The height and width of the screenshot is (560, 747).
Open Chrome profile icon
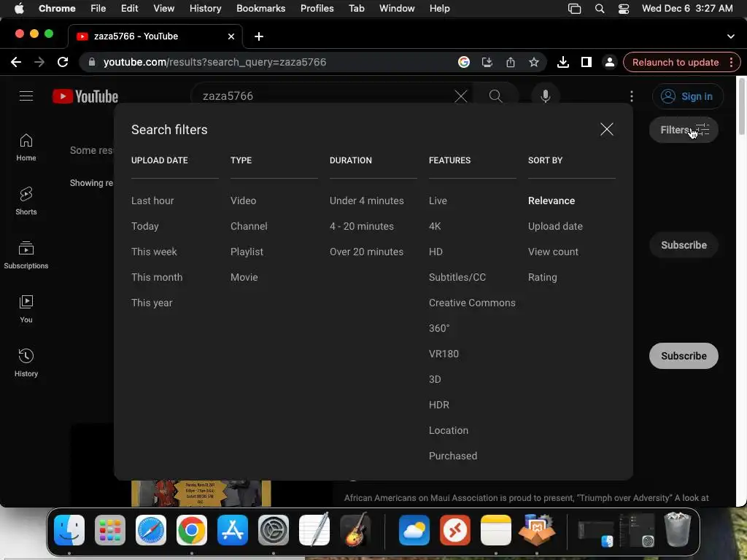tap(609, 63)
